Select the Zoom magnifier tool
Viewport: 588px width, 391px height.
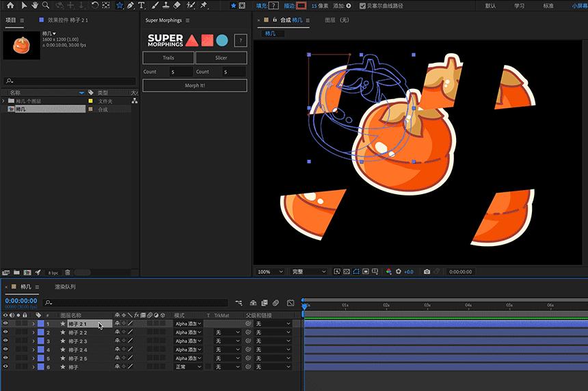coord(45,5)
